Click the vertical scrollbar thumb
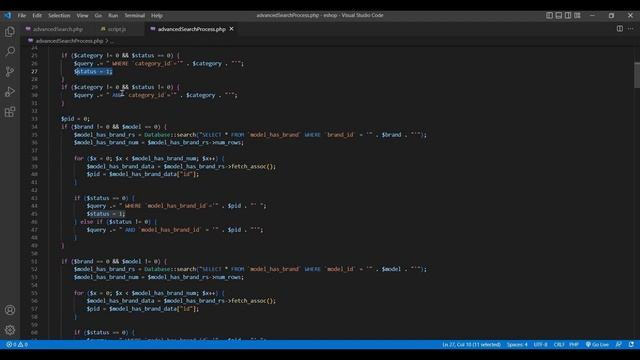The image size is (640, 360). point(637,75)
